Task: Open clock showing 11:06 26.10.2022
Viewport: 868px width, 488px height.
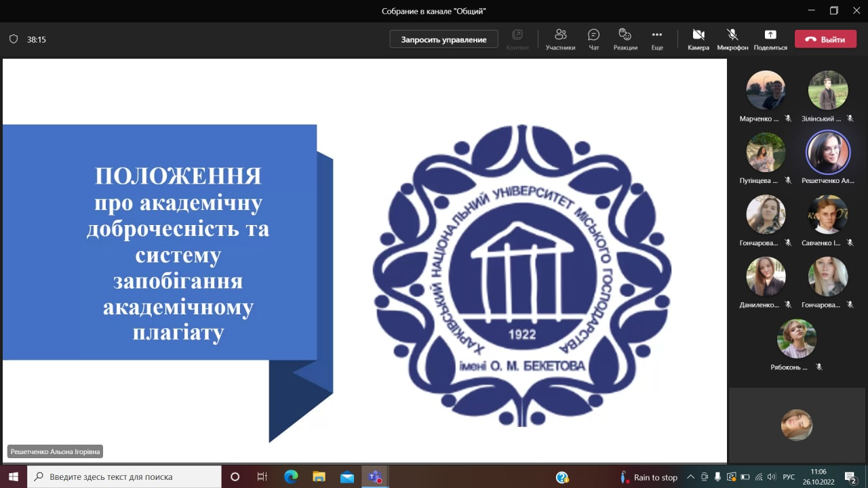Action: [x=818, y=477]
